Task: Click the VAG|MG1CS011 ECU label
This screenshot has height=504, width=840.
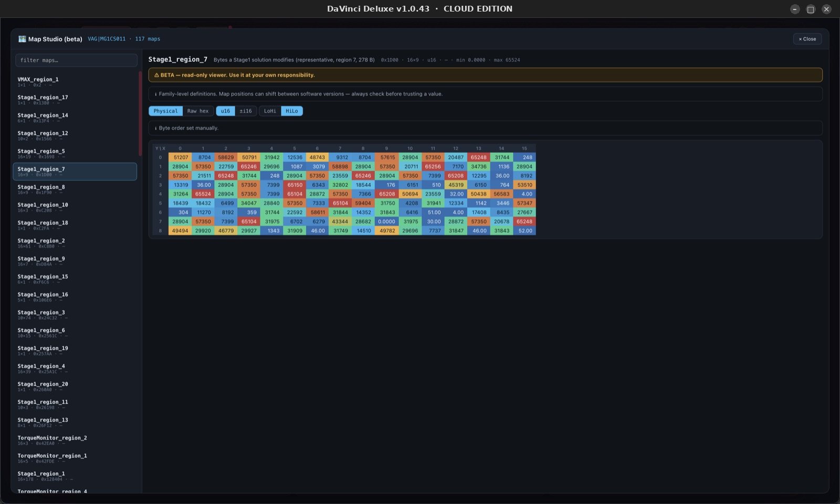Action: (107, 39)
